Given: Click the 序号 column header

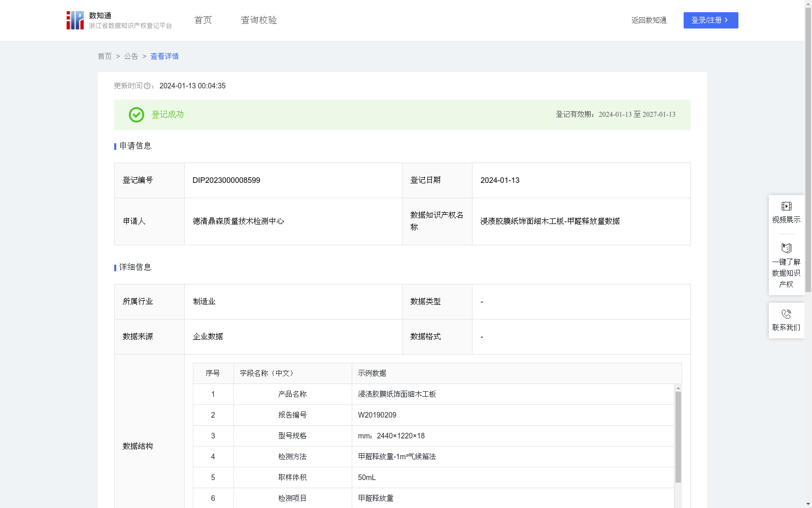Looking at the screenshot, I should pos(213,373).
